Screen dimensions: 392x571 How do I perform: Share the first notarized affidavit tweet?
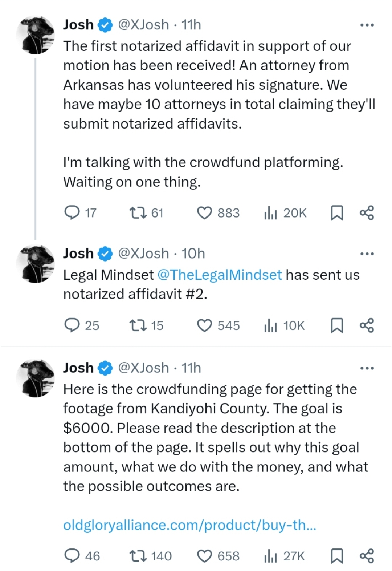367,213
